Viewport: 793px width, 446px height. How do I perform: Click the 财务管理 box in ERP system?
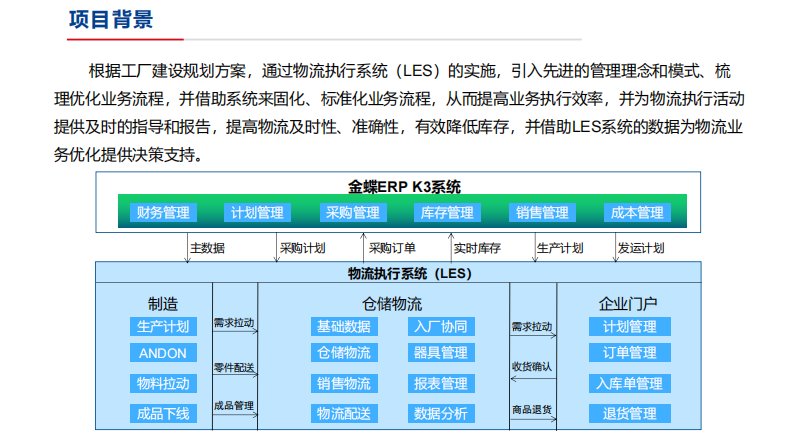point(164,213)
